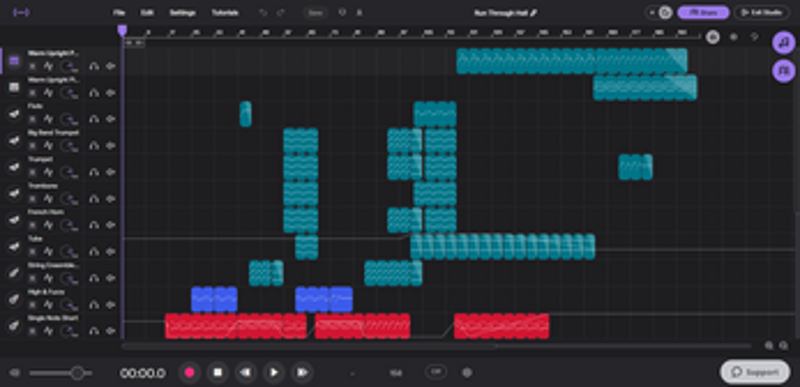800x387 pixels.
Task: Click the High & Fuzzy guitar icon
Action: click(x=14, y=299)
